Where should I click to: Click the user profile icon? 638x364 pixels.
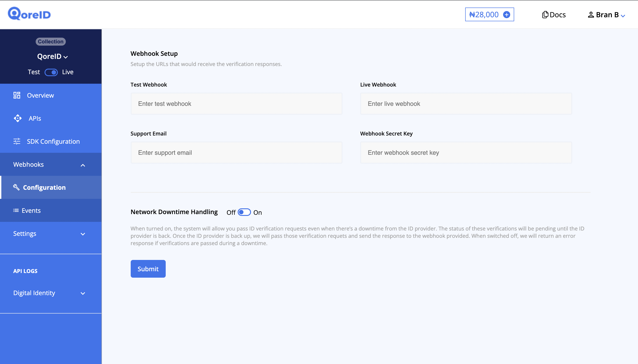[591, 15]
